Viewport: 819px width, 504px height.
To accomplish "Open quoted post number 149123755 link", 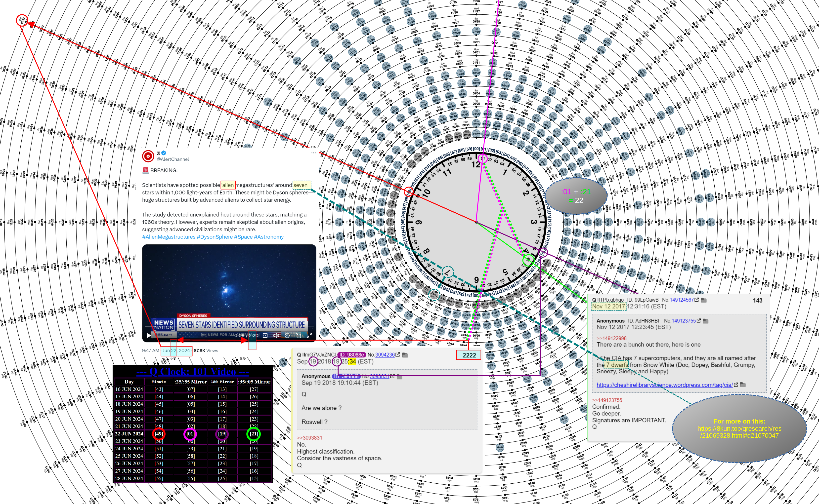I will 684,321.
